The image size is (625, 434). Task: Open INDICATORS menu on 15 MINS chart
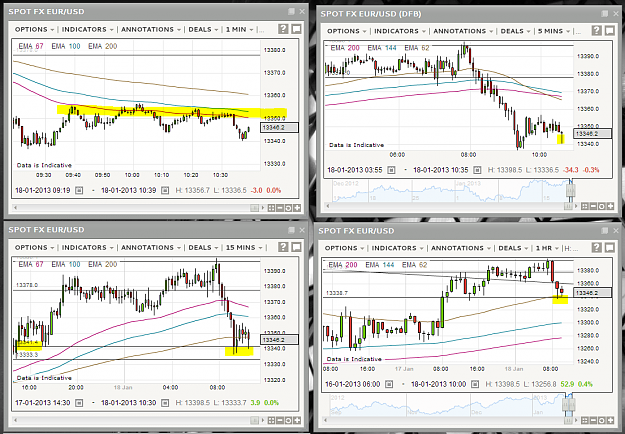(88, 247)
